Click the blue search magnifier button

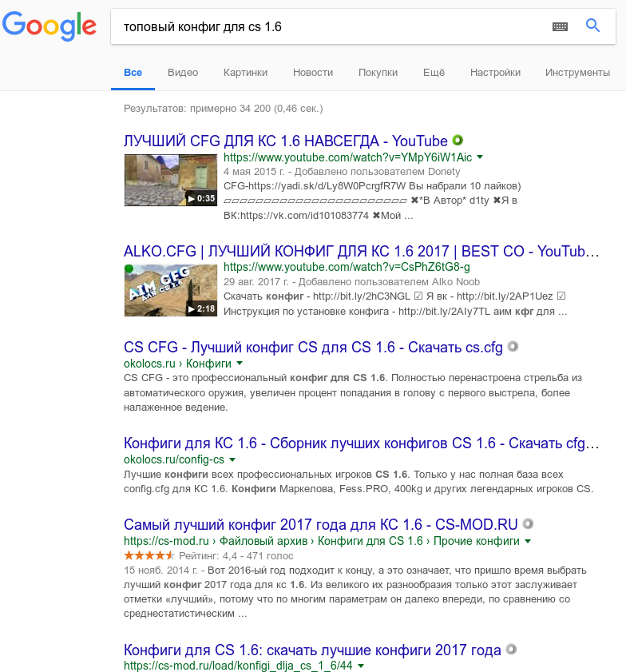click(x=592, y=26)
